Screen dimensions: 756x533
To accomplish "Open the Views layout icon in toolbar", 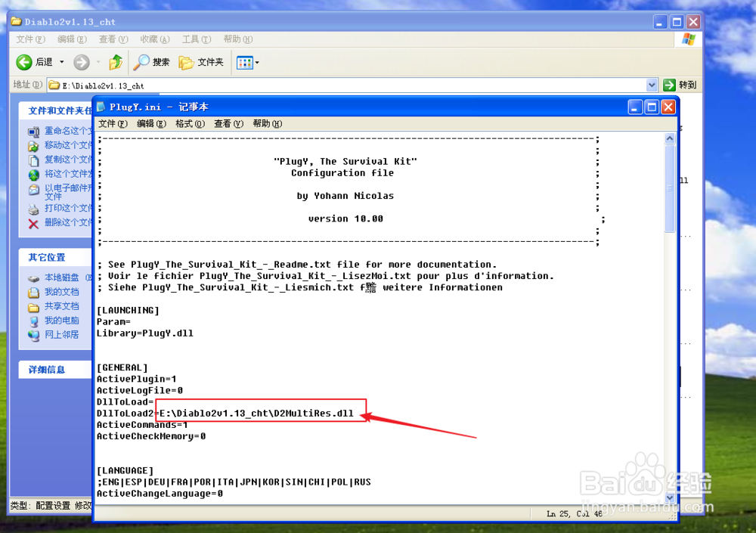I will click(245, 63).
